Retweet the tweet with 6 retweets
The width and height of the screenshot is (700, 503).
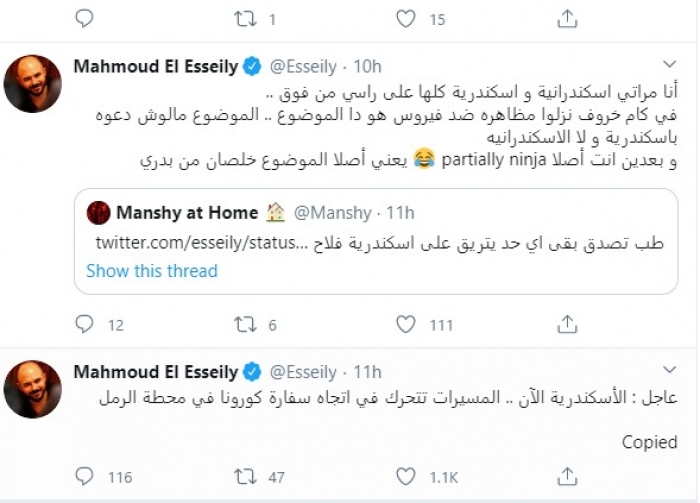point(245,324)
